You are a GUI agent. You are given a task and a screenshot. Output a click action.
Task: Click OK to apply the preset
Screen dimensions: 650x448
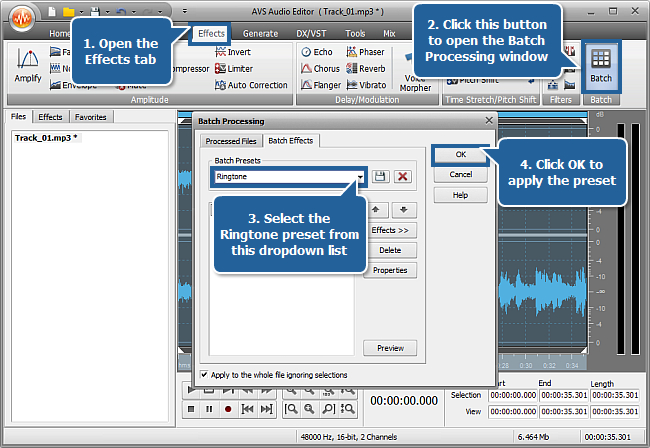click(x=461, y=155)
